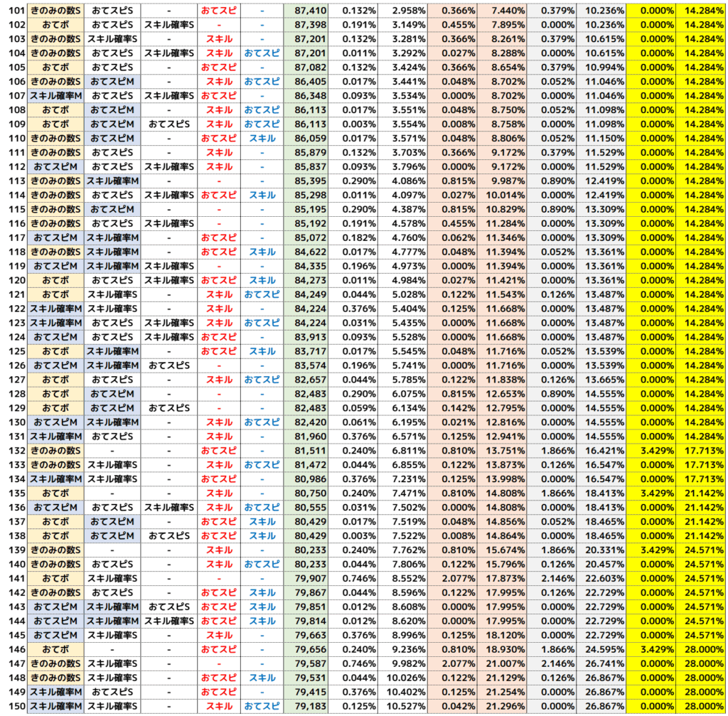Select the おてスピS cell in row 129
Image resolution: width=728 pixels, height=716 pixels.
[x=168, y=408]
